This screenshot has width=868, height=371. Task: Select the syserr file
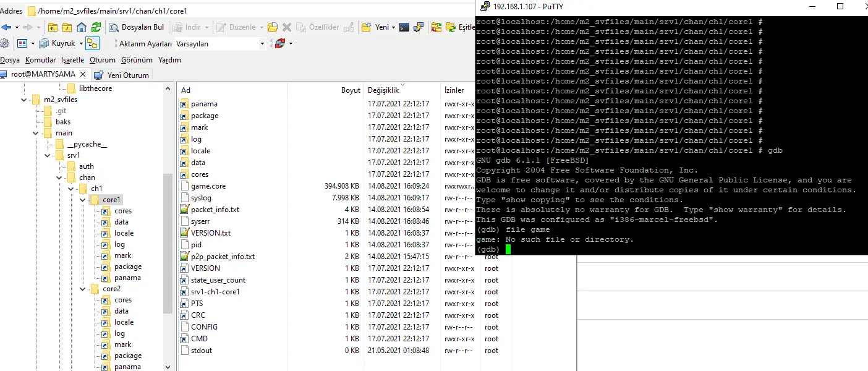point(200,221)
